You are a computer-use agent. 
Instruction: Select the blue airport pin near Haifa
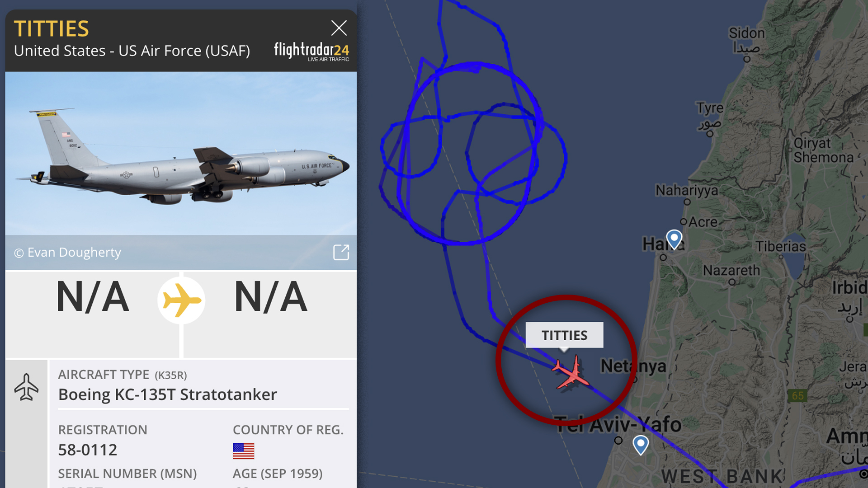tap(674, 239)
